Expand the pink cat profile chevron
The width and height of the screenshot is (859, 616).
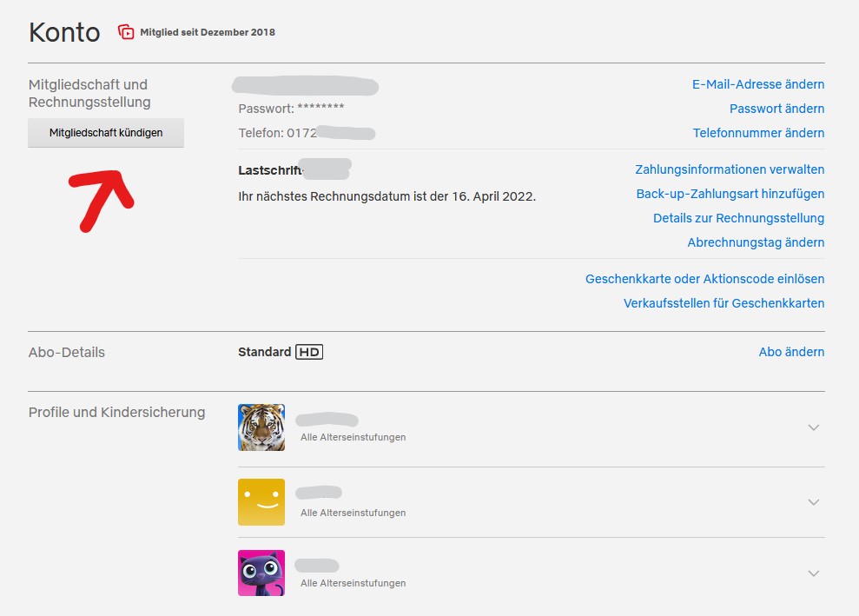(x=813, y=573)
